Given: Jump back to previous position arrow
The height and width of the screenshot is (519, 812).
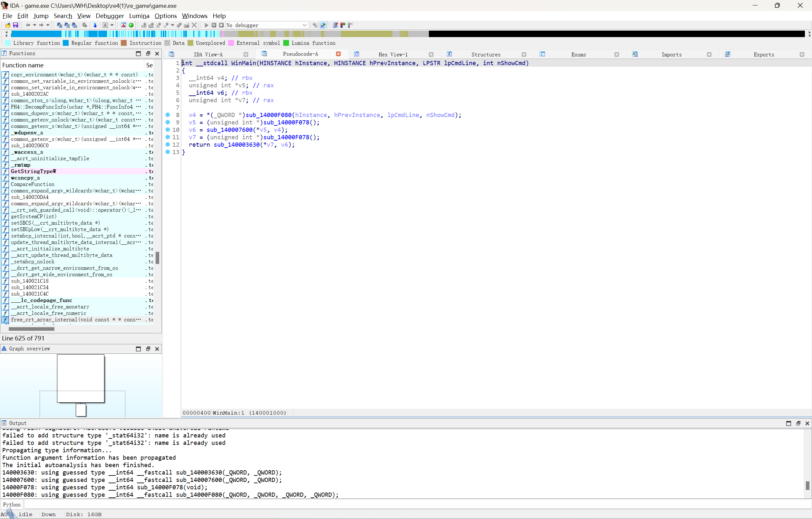Looking at the screenshot, I should click(x=28, y=25).
